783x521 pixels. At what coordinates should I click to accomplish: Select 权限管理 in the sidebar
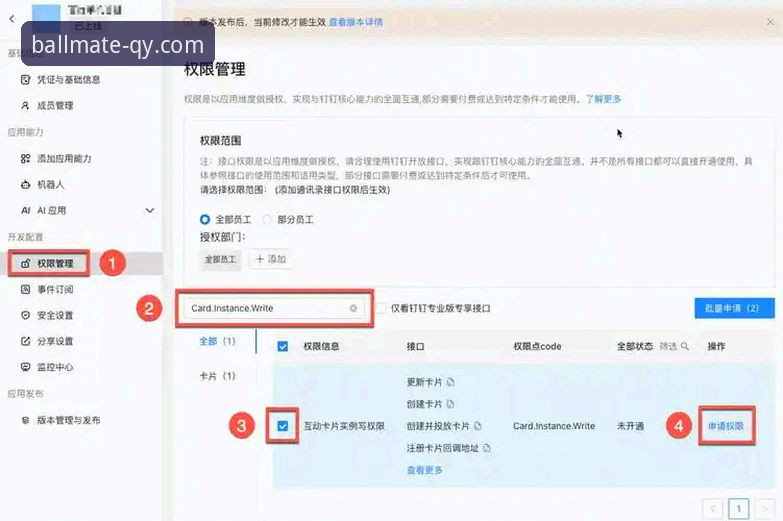coord(48,263)
